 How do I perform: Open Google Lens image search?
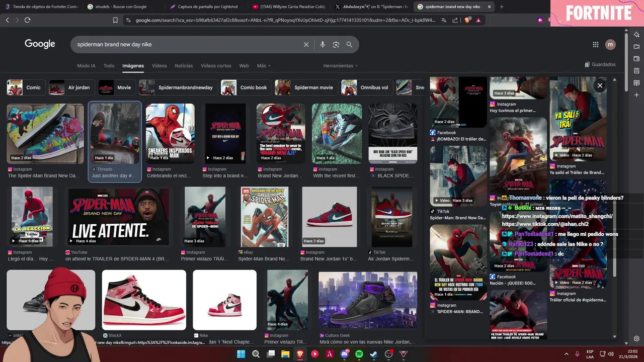pos(336,44)
